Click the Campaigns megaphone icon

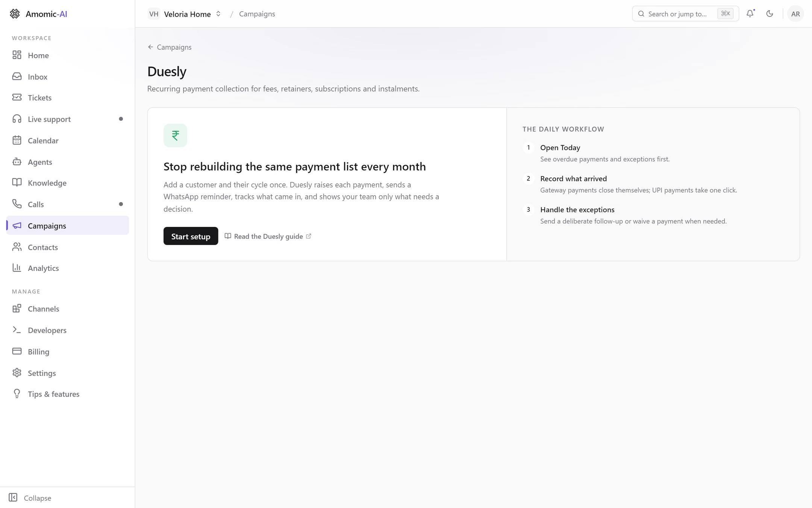(17, 225)
